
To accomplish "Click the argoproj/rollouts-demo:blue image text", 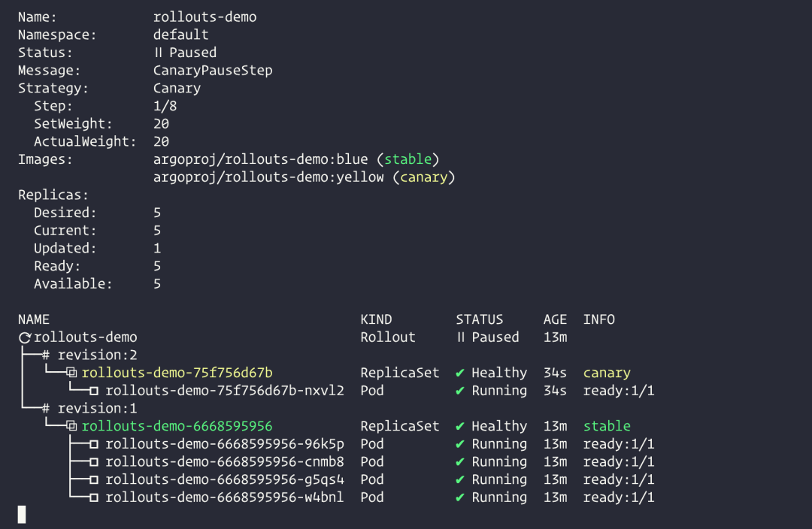I will pos(260,159).
